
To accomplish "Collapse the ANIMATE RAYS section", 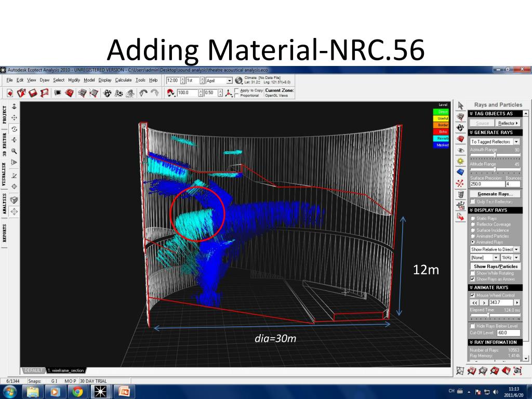I will pos(495,287).
